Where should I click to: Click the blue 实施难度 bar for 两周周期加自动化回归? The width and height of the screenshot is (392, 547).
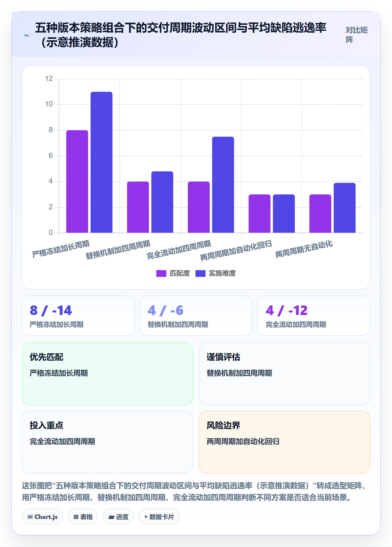point(284,214)
